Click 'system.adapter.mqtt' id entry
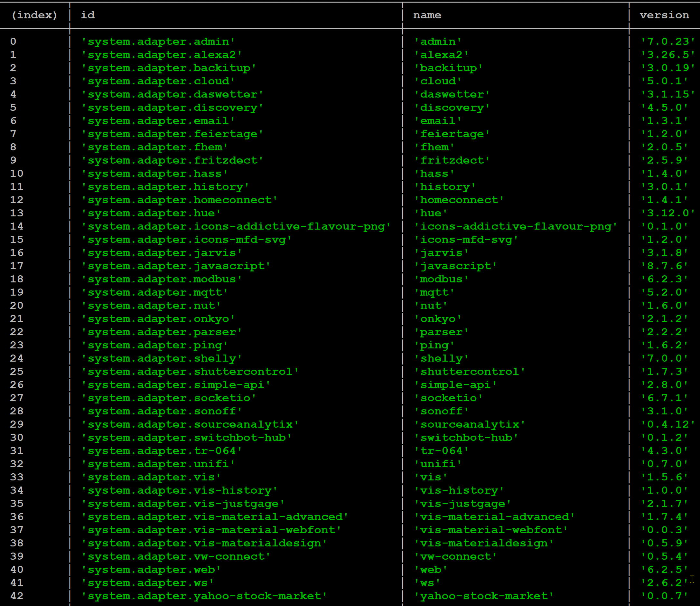This screenshot has height=606, width=700. [154, 292]
